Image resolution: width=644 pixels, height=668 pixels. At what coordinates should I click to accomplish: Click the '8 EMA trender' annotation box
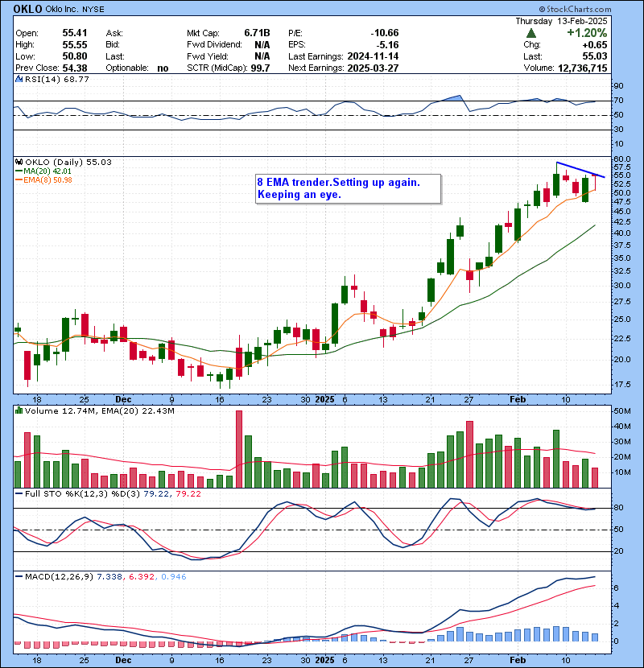(x=348, y=188)
